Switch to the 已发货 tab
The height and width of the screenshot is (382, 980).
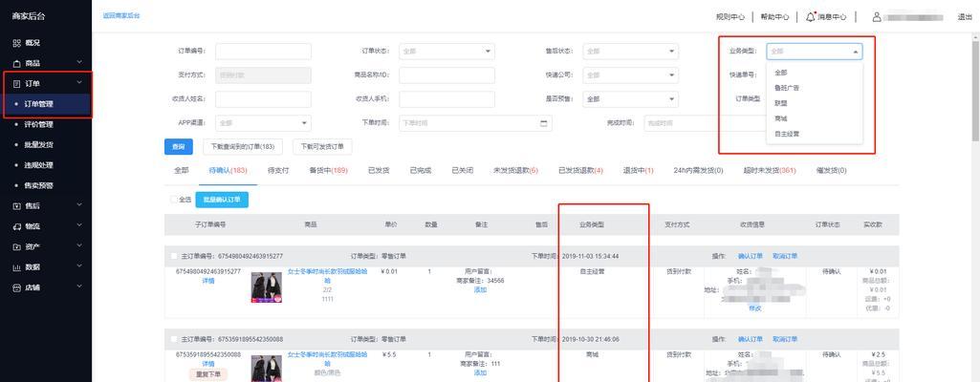tap(379, 170)
